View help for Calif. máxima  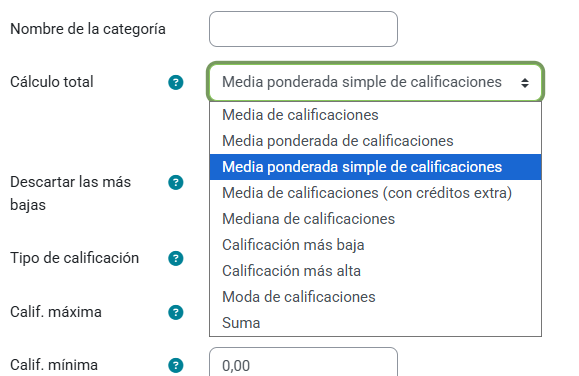click(176, 312)
